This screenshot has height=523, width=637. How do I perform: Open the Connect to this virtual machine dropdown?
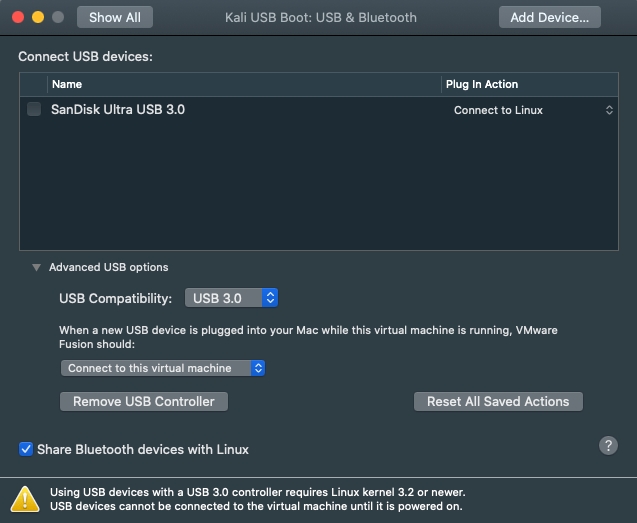click(x=162, y=368)
